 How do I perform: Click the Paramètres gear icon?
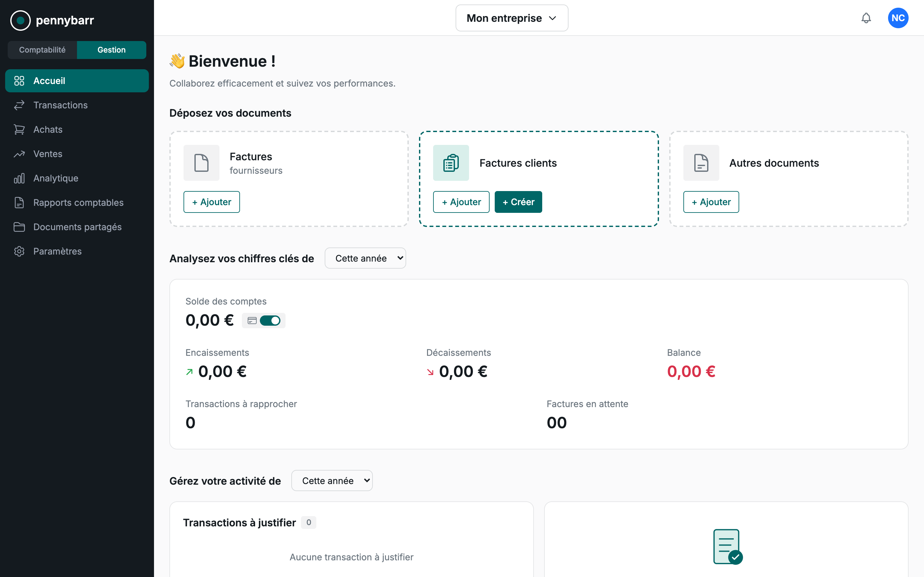pyautogui.click(x=19, y=251)
